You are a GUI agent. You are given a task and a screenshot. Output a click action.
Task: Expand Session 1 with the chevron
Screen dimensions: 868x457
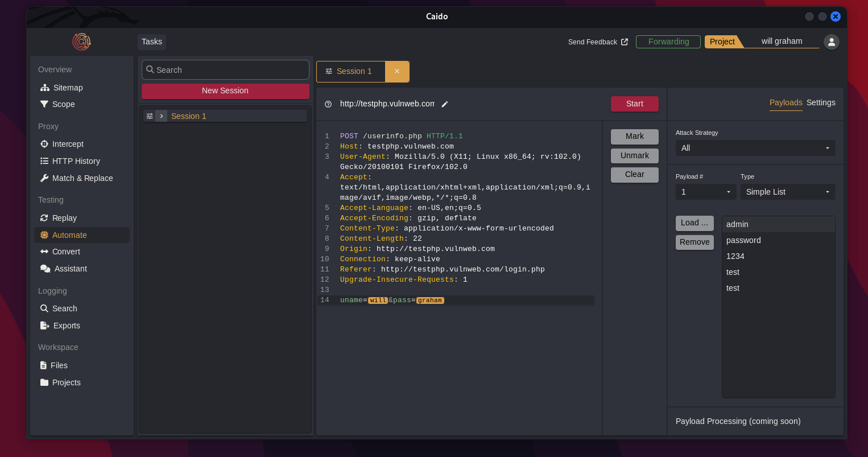pyautogui.click(x=162, y=116)
